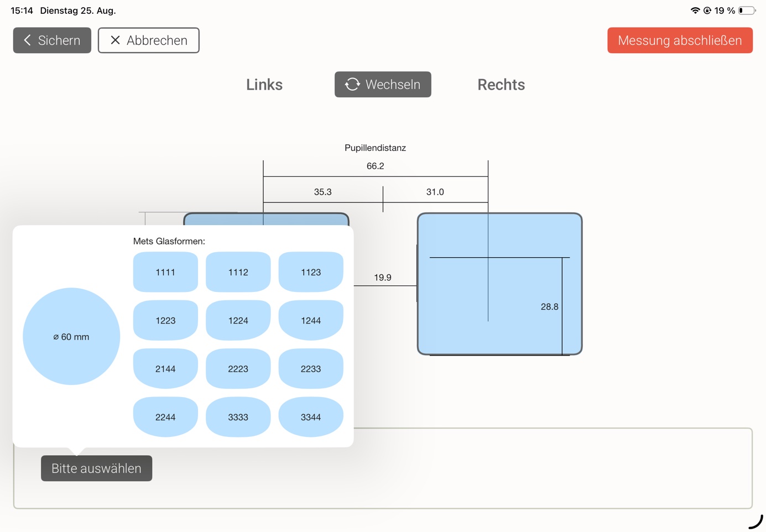Click the Pupillendistanz label
Image resolution: width=766 pixels, height=532 pixels.
376,148
